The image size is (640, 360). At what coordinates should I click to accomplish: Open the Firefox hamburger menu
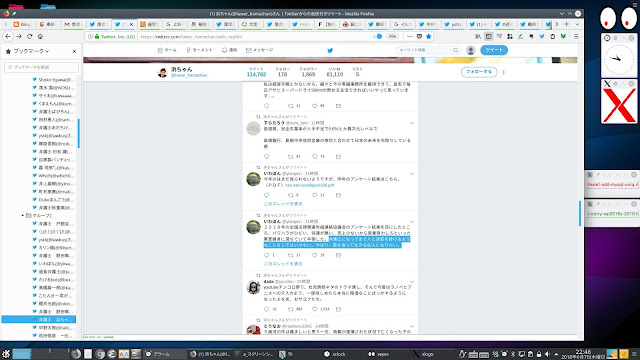click(576, 36)
